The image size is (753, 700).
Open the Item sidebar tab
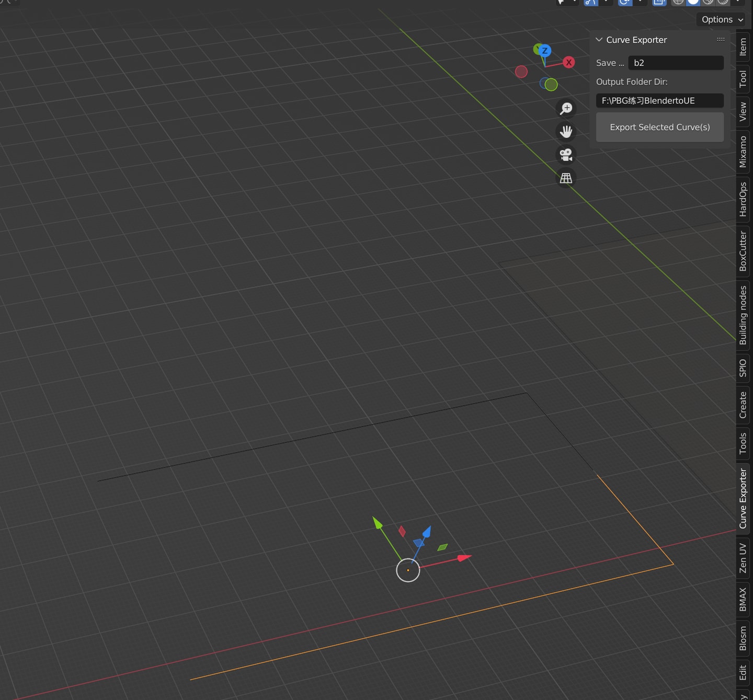click(x=743, y=47)
